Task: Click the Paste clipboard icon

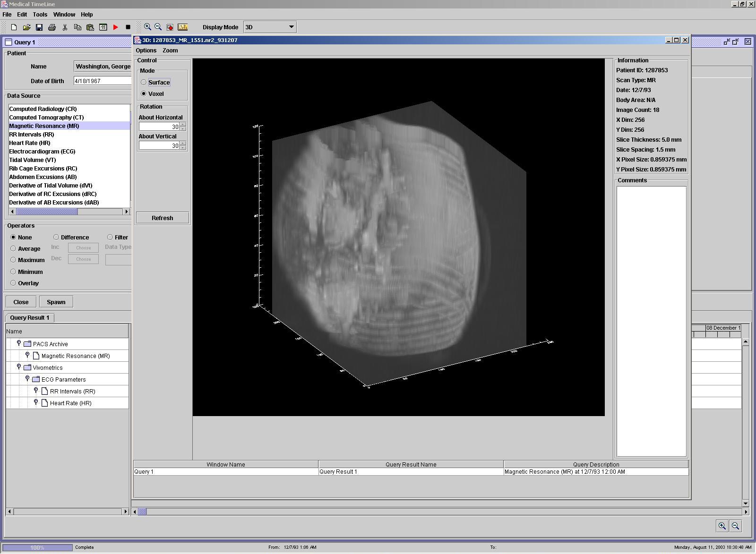Action: pos(90,27)
